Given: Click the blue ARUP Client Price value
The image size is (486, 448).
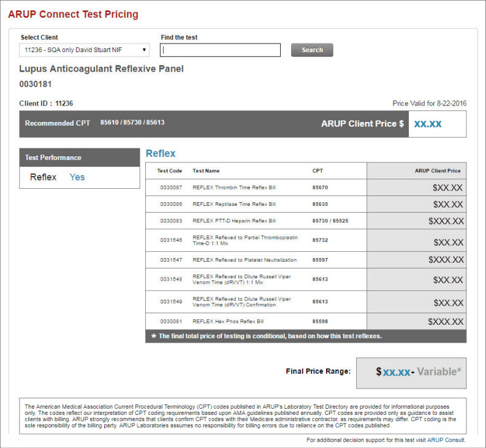Looking at the screenshot, I should pyautogui.click(x=428, y=124).
